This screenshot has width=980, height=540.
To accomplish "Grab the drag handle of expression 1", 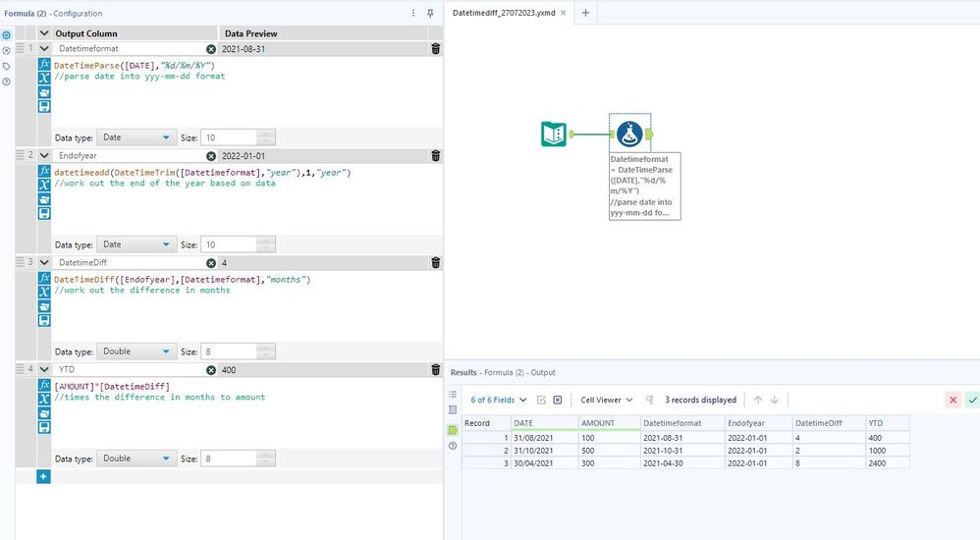I will [20, 48].
